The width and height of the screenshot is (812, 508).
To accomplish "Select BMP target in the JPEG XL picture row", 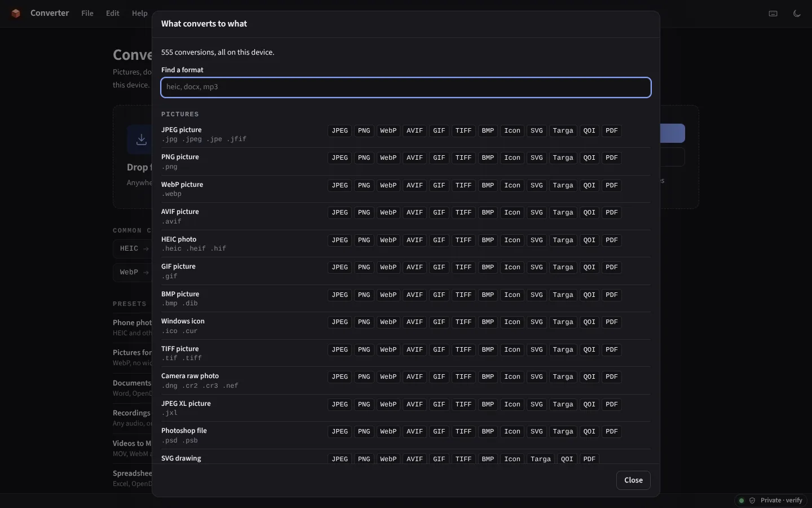I will [488, 405].
